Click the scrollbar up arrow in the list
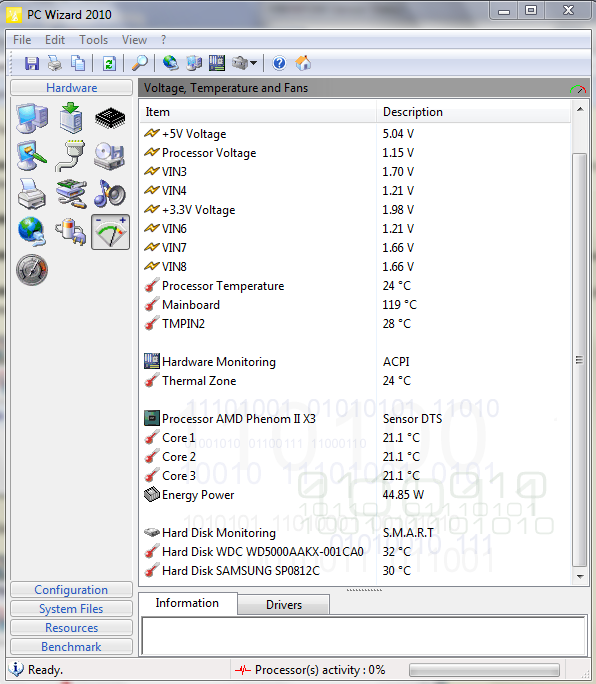 coord(580,109)
